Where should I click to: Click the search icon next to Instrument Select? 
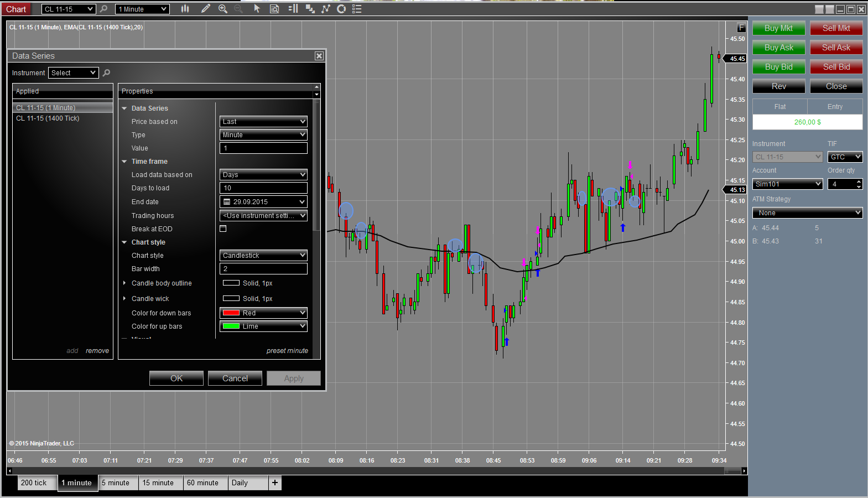tap(106, 72)
